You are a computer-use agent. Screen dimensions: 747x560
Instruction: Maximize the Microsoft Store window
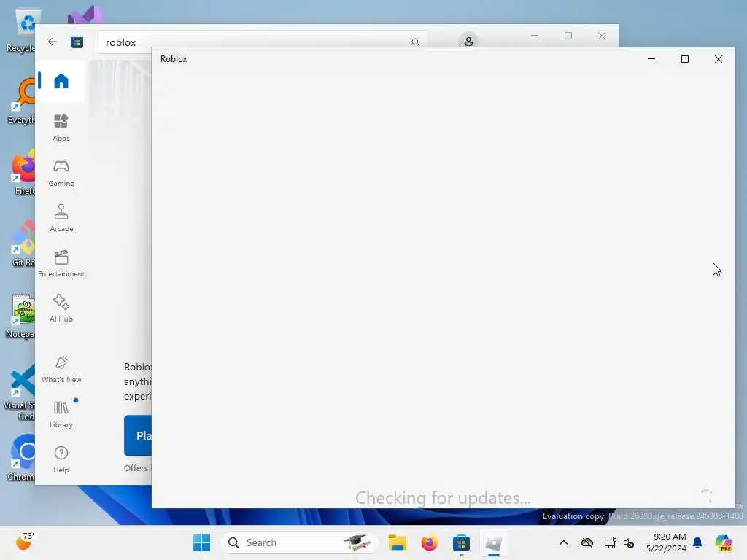coord(568,36)
